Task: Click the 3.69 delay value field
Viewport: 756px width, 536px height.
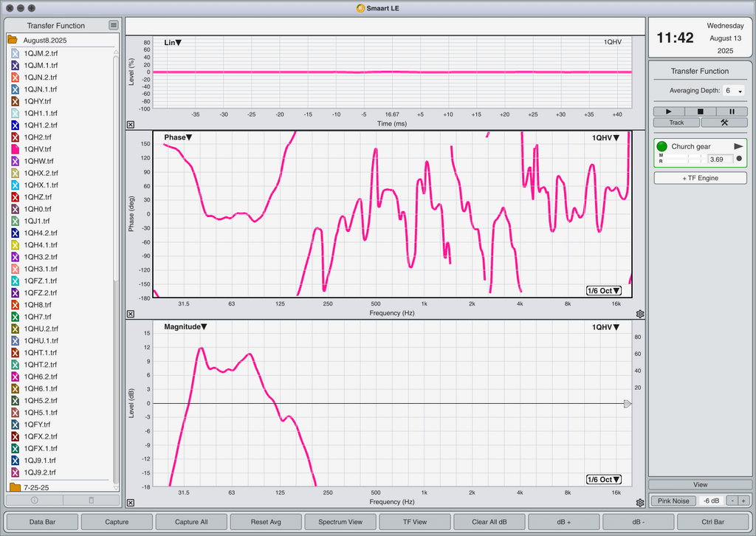Action: pyautogui.click(x=720, y=159)
